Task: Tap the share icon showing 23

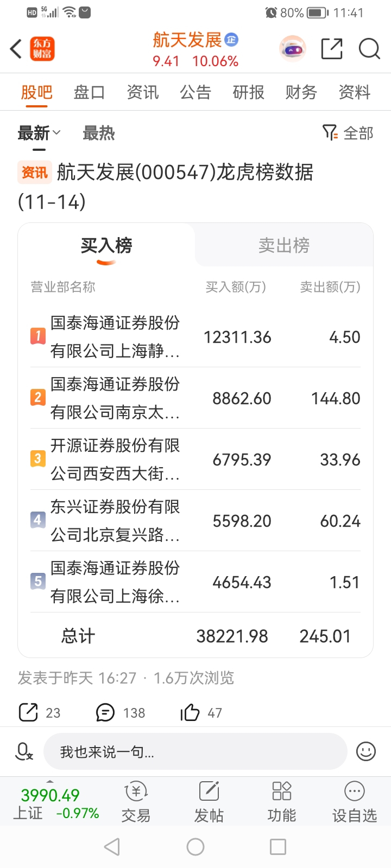Action: tap(28, 712)
